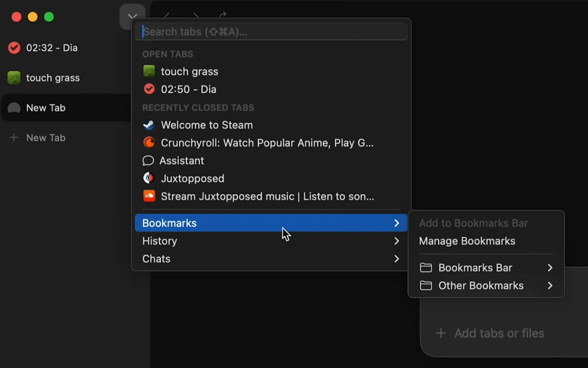Reopen Juxtopposed recently closed tab
This screenshot has height=368, width=588.
click(x=271, y=178)
